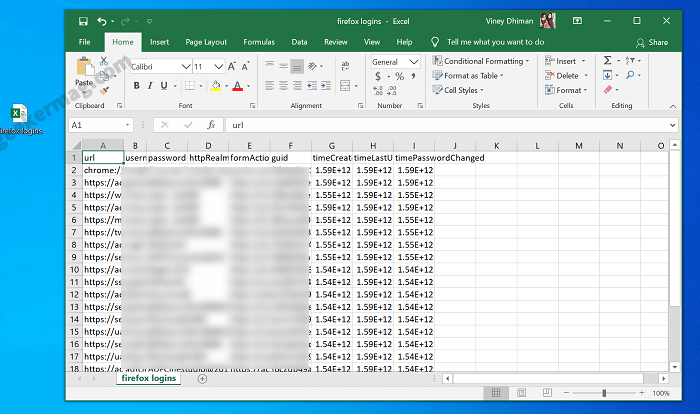Image resolution: width=700 pixels, height=414 pixels.
Task: Switch to the Insert ribbon tab
Action: click(159, 42)
